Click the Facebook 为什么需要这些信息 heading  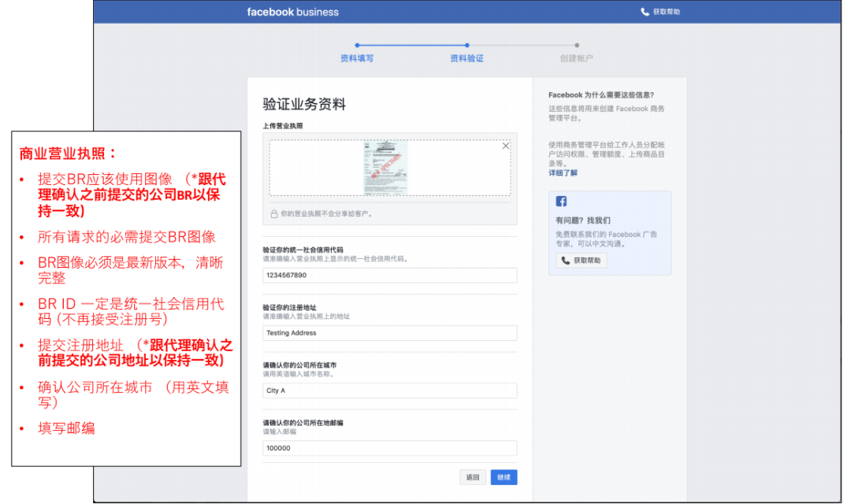(x=601, y=95)
